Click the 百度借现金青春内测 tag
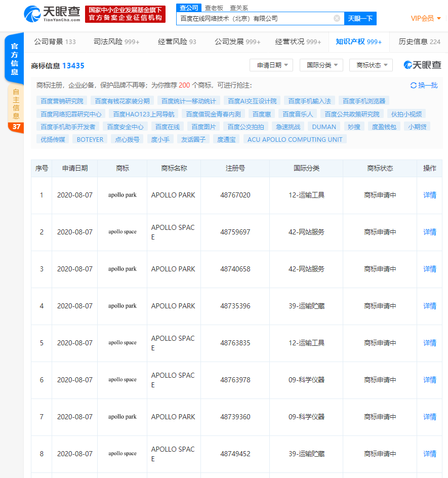 213,114
